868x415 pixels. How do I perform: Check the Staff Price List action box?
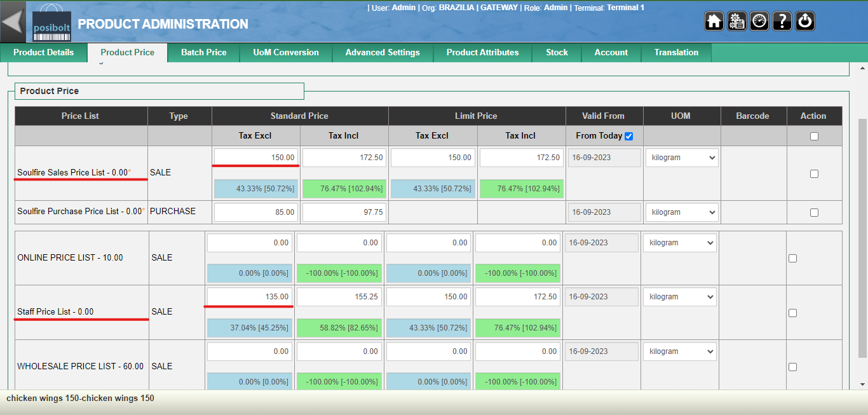[x=792, y=313]
